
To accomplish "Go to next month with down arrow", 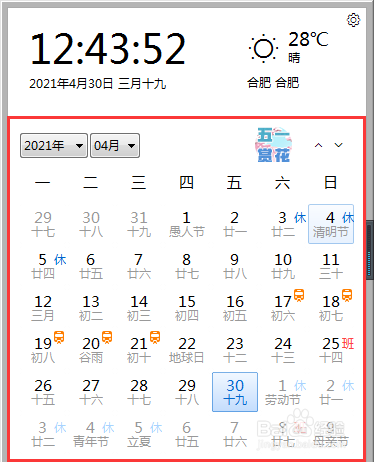I will tap(339, 145).
